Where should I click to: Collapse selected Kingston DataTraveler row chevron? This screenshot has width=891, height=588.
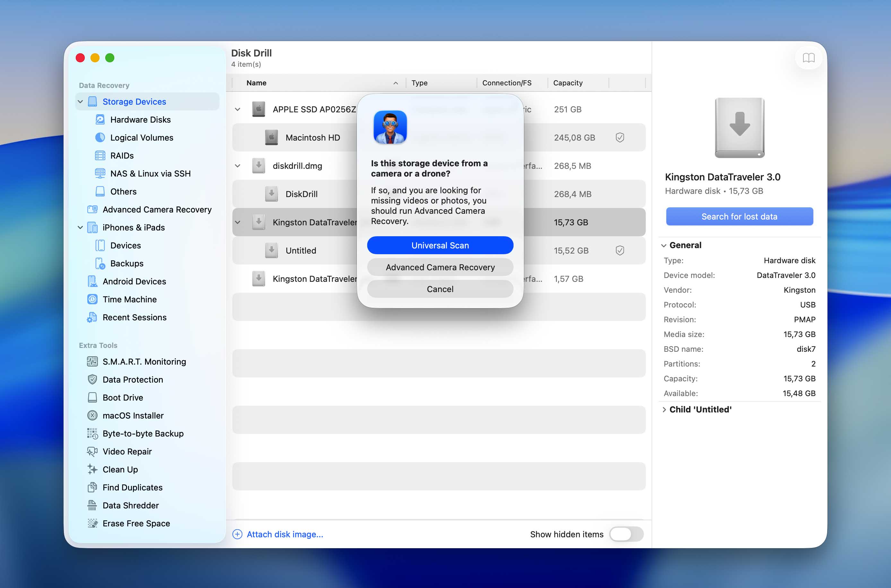click(x=238, y=223)
